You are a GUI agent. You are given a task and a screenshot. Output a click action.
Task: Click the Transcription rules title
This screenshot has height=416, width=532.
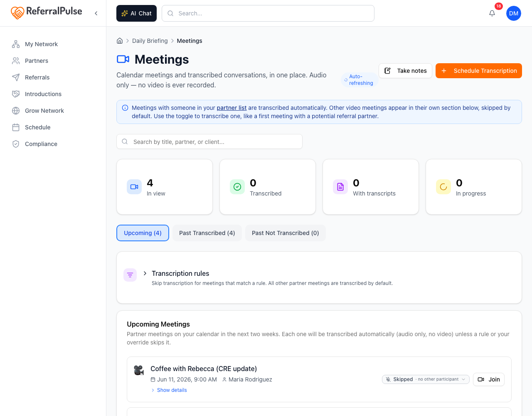(x=180, y=273)
